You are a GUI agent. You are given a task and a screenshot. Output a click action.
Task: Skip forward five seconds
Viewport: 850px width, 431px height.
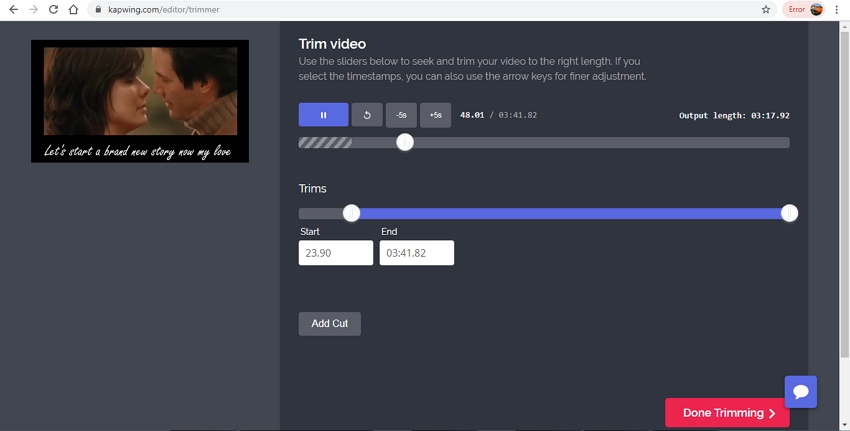435,115
